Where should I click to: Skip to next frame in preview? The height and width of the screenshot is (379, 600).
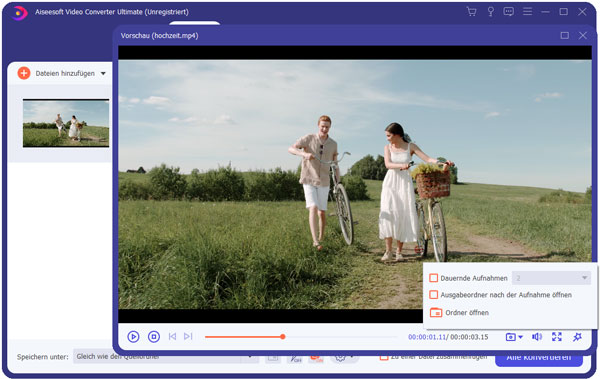188,336
